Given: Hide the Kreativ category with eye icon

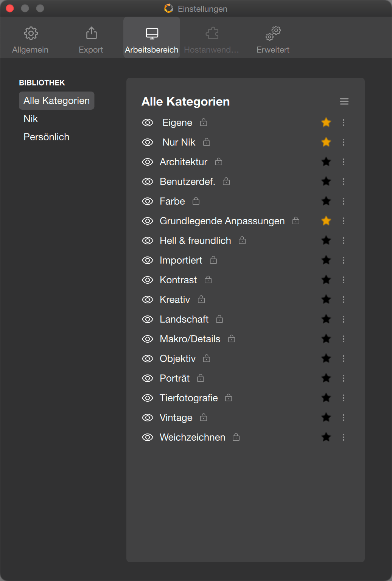Looking at the screenshot, I should [148, 300].
